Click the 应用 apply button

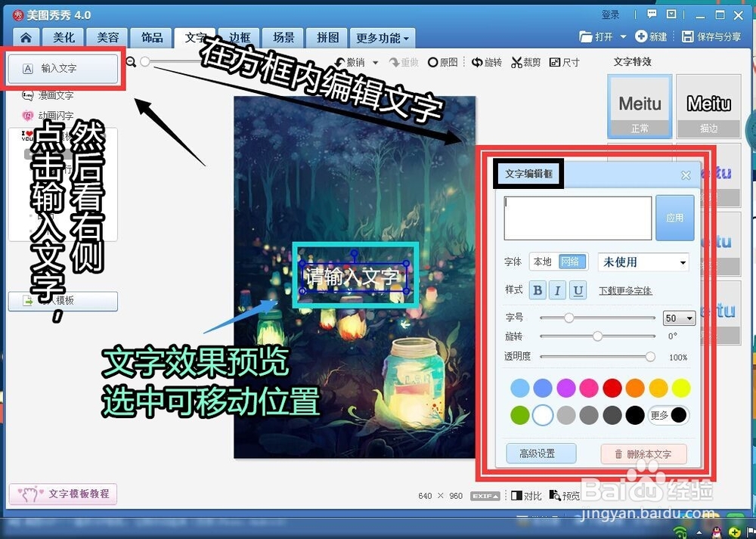[x=675, y=218]
